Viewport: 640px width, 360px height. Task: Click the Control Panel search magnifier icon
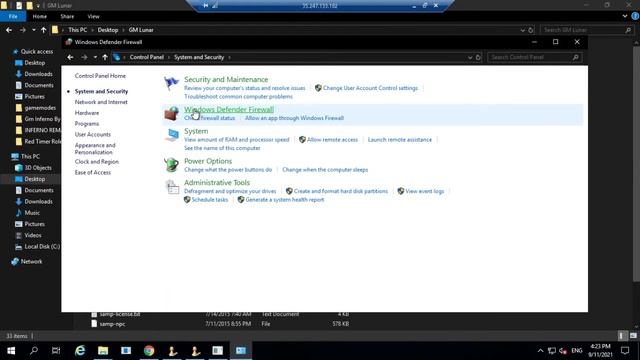coord(576,58)
